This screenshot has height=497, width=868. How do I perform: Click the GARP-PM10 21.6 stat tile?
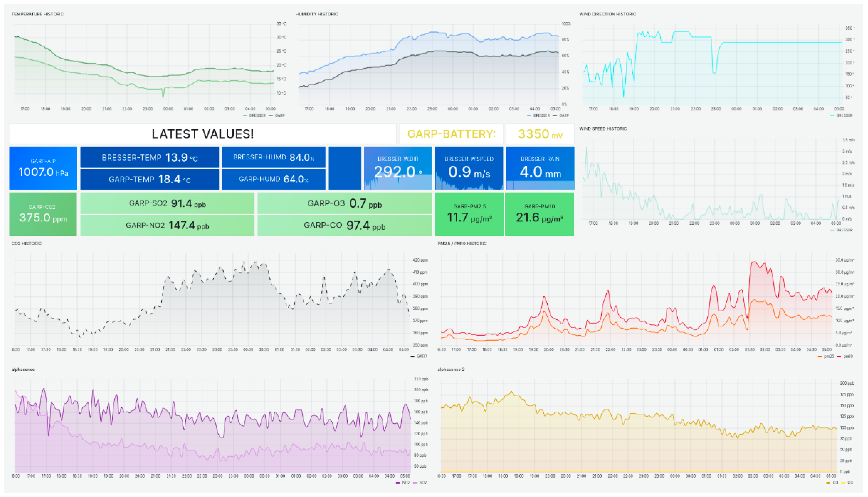pyautogui.click(x=540, y=214)
